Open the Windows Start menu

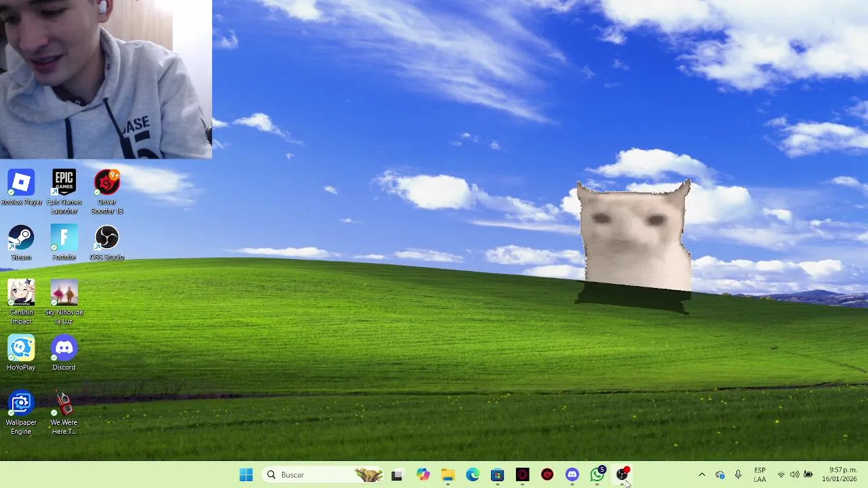[246, 474]
